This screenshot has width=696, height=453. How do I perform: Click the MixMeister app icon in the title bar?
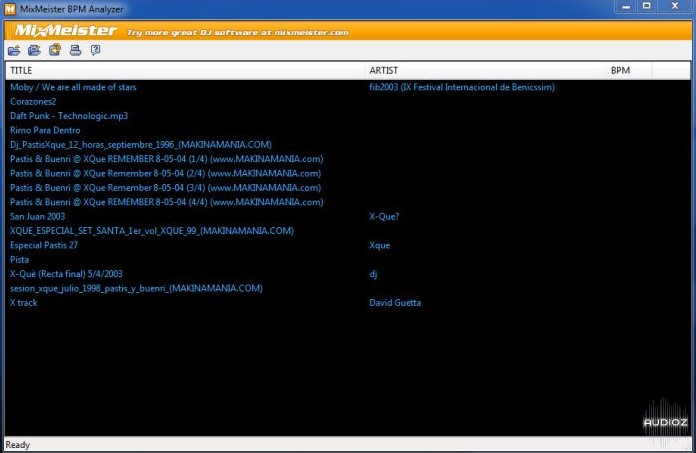coord(10,8)
